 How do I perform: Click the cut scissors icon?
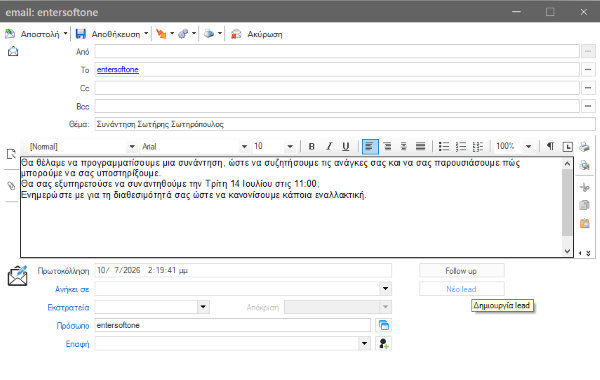pos(585,187)
